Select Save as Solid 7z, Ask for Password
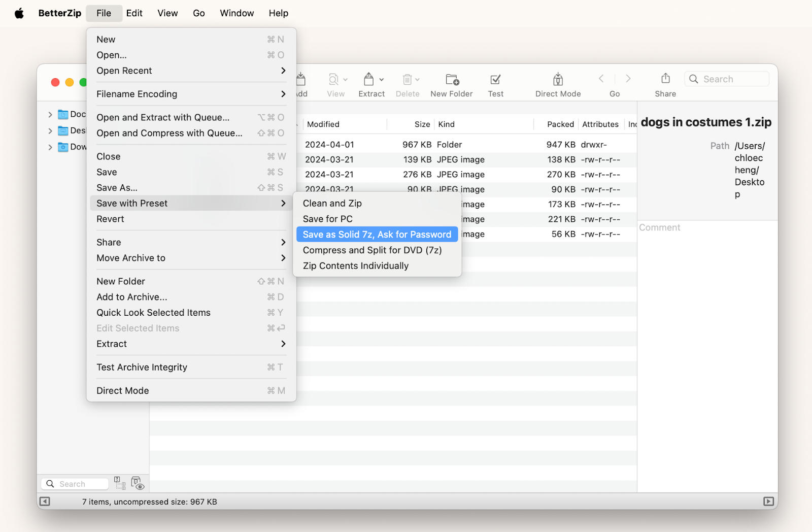Screen dimensions: 812x532 (x=377, y=235)
